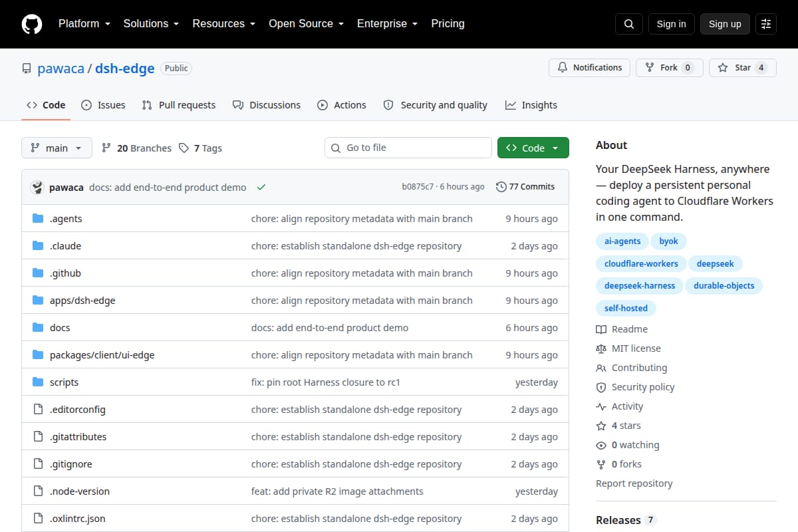Click the folder icon for docs
The height and width of the screenshot is (532, 798).
point(38,328)
